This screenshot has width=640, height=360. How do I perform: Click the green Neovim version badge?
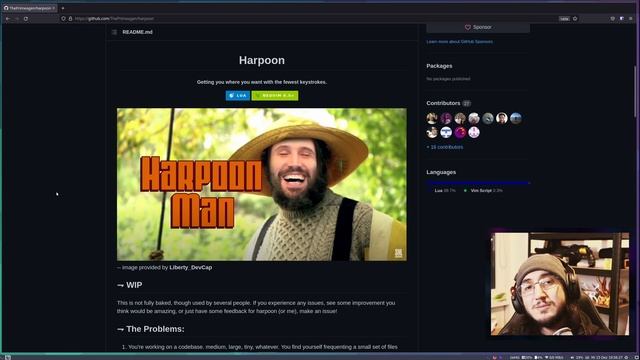[275, 96]
